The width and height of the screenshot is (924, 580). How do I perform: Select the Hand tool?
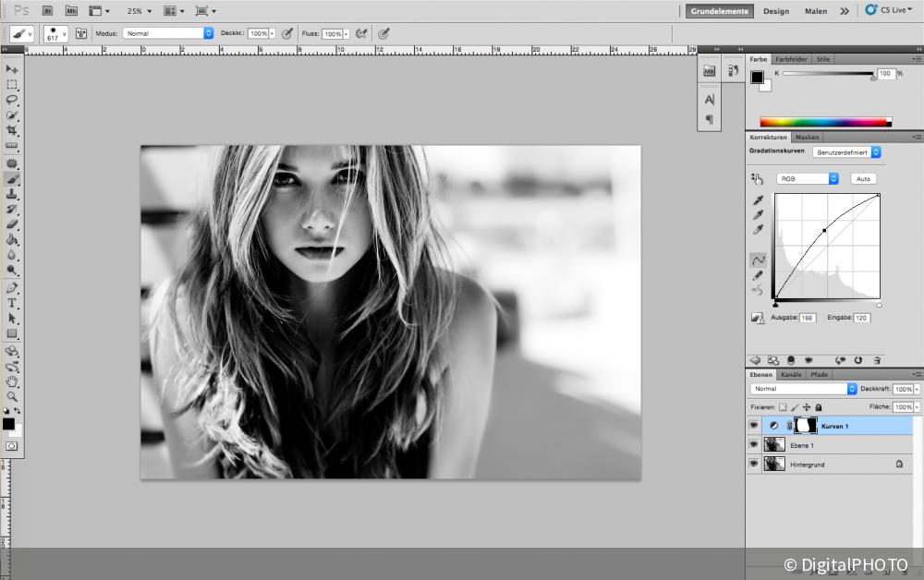[x=12, y=381]
